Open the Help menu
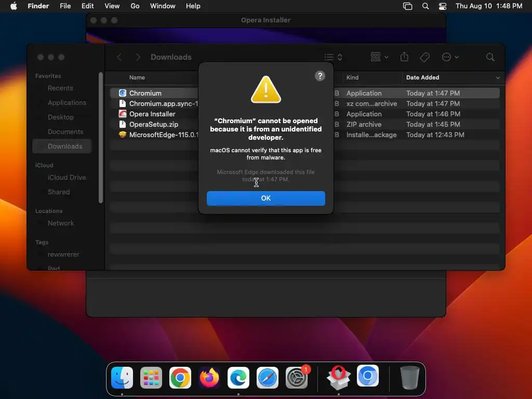 (x=193, y=6)
